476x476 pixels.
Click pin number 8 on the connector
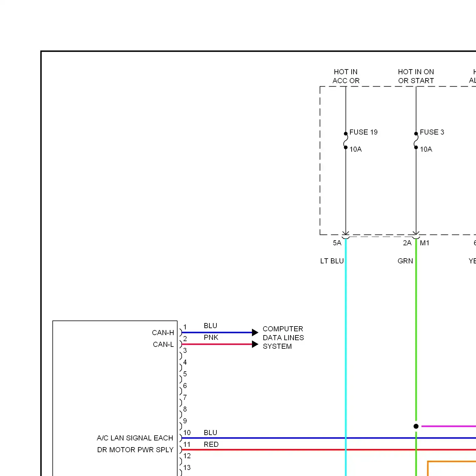(x=185, y=409)
